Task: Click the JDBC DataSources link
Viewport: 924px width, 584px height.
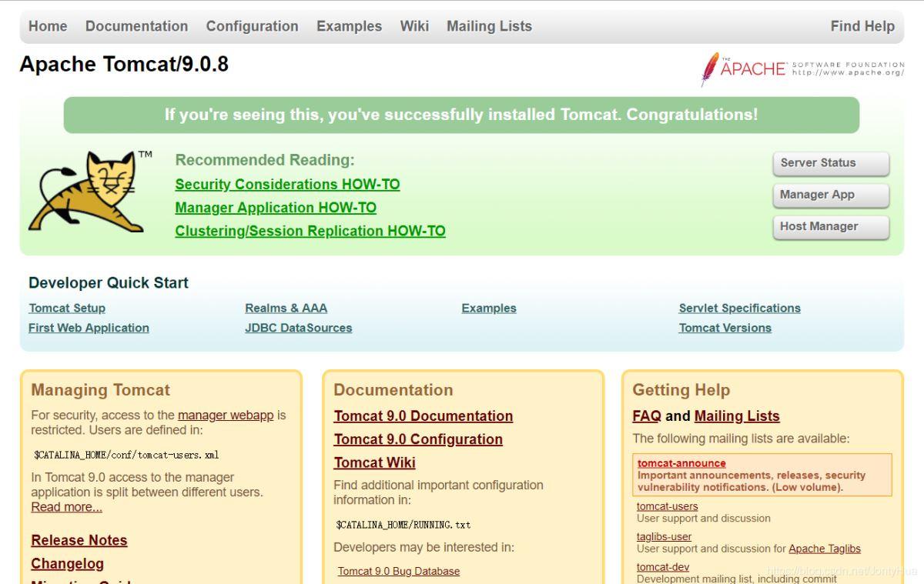Action: coord(298,328)
